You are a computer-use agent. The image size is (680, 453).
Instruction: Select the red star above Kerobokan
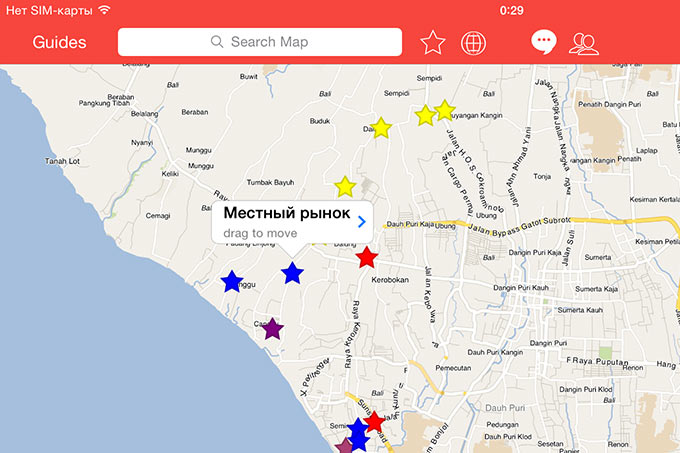coord(367,257)
